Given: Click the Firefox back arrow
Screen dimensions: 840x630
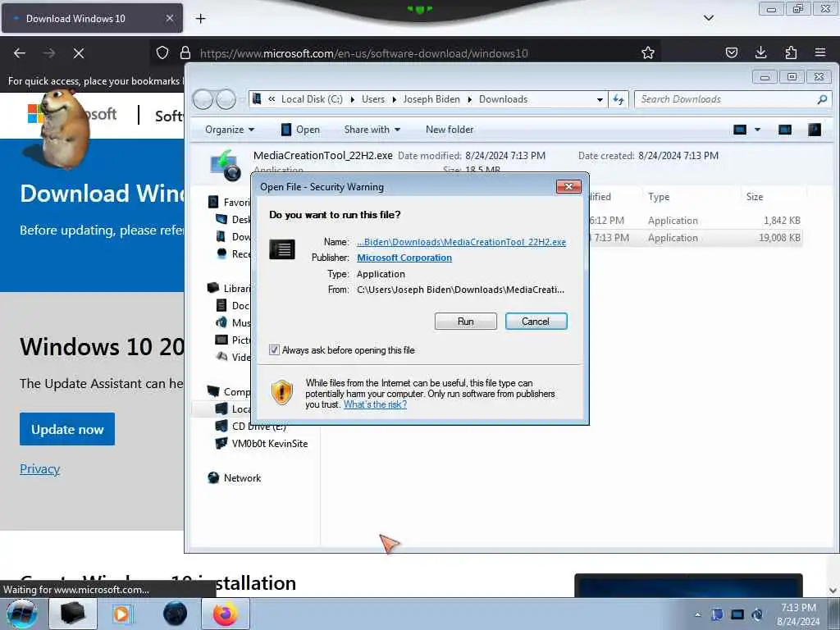Looking at the screenshot, I should pyautogui.click(x=20, y=53).
